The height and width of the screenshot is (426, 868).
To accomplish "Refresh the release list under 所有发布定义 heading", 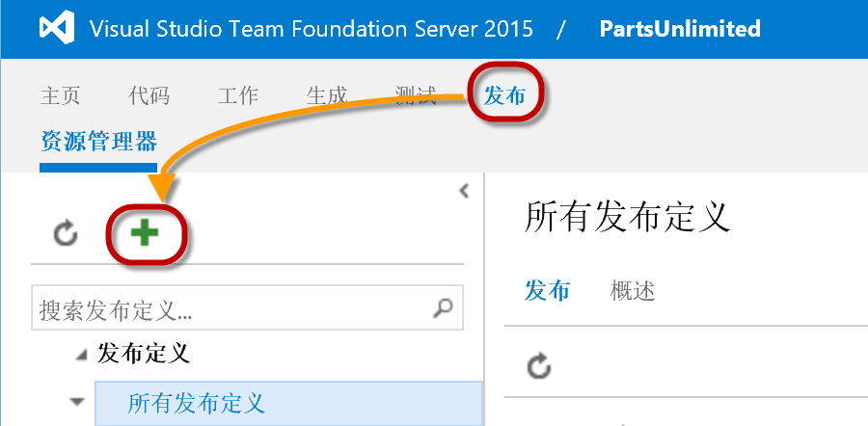I will (538, 367).
